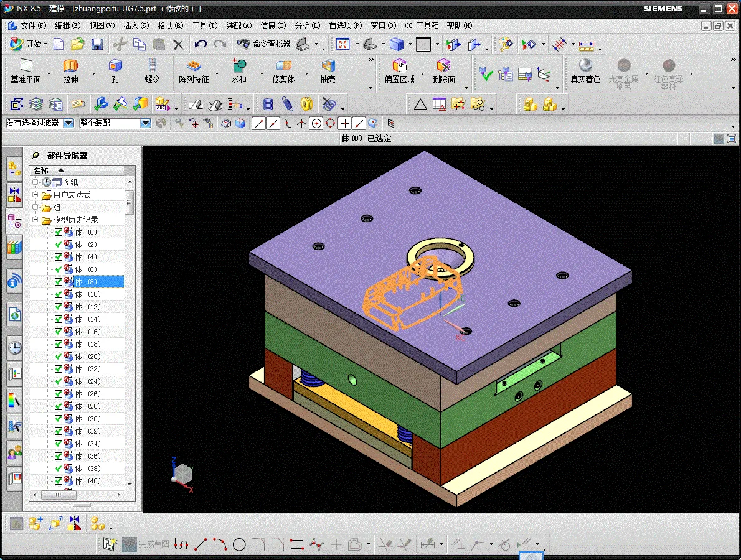
Task: Expand the 图纸 tree node
Action: click(35, 182)
